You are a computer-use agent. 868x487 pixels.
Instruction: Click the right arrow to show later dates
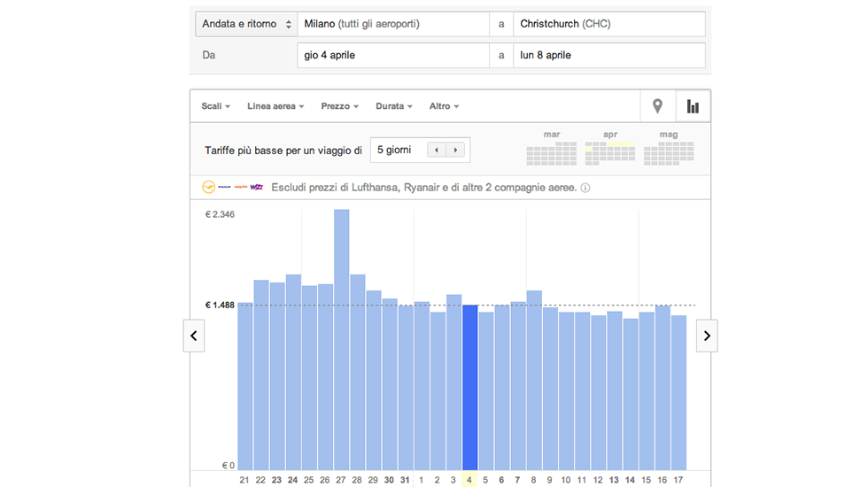[x=706, y=336]
